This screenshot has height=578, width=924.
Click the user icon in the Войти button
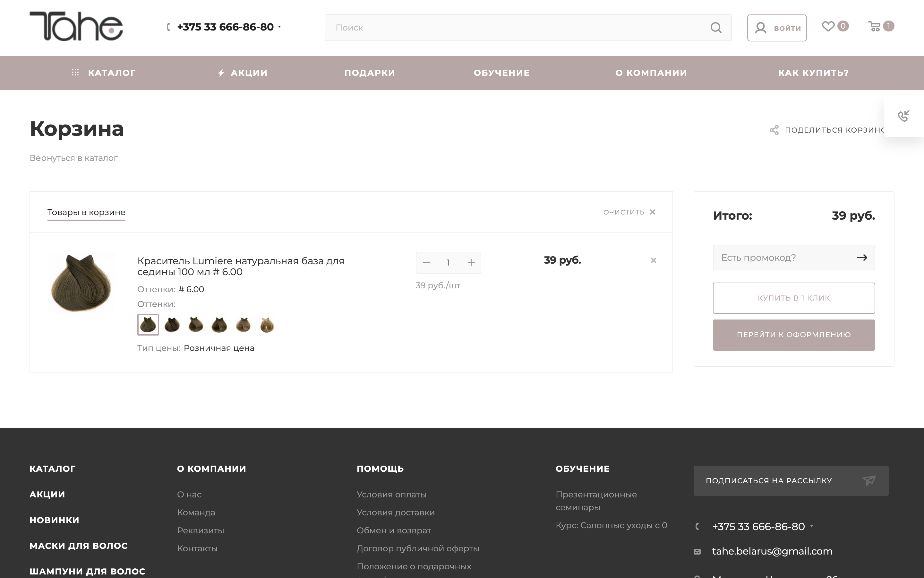pos(760,28)
